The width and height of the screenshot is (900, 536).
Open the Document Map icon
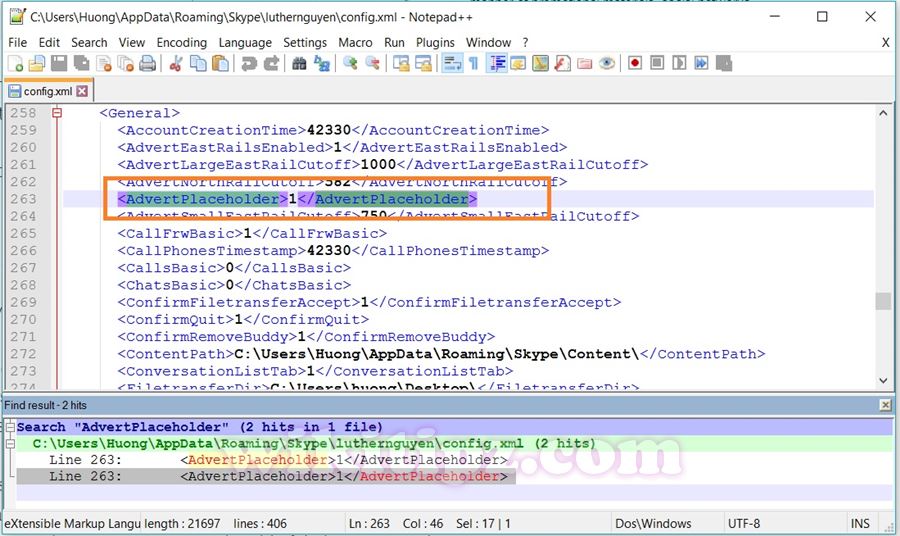coord(540,63)
